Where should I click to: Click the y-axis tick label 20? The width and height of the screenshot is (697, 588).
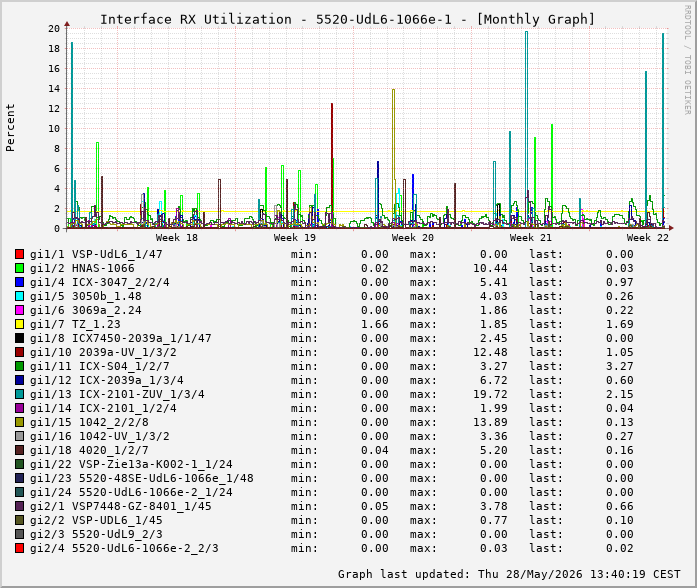click(x=54, y=28)
